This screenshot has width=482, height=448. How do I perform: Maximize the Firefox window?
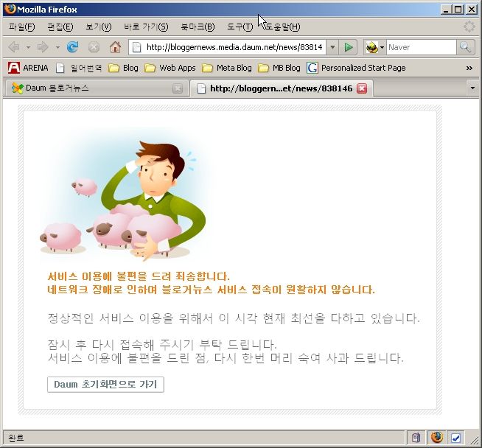458,10
